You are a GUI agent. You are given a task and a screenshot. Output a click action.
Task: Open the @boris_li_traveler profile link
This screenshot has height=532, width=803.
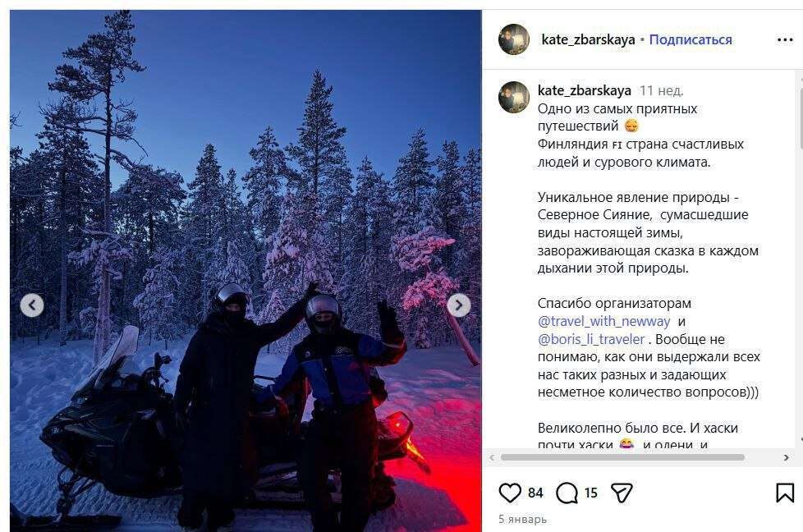(x=591, y=339)
